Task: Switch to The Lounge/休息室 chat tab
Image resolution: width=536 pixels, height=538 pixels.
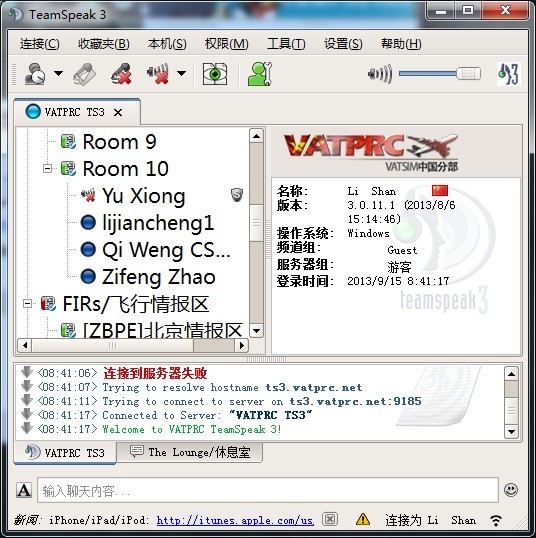Action: (x=190, y=452)
